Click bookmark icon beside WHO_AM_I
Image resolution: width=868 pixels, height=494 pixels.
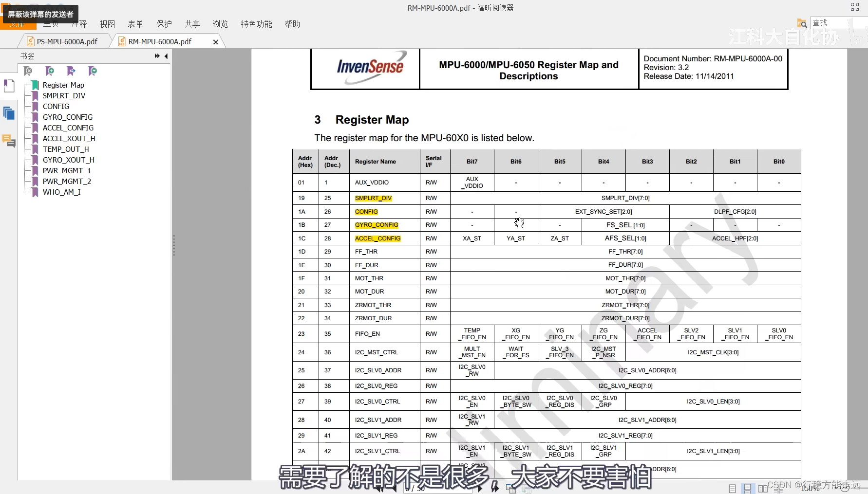(x=35, y=192)
